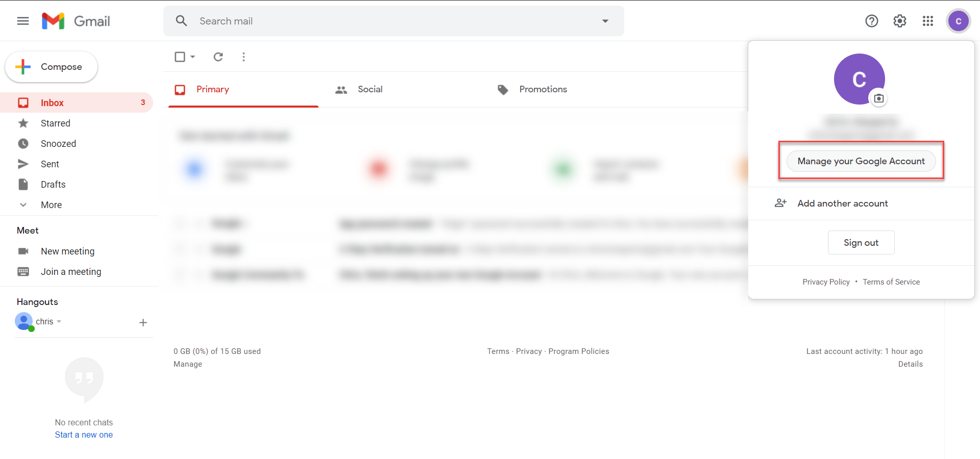
Task: Click the Sent arrow icon
Action: [23, 164]
